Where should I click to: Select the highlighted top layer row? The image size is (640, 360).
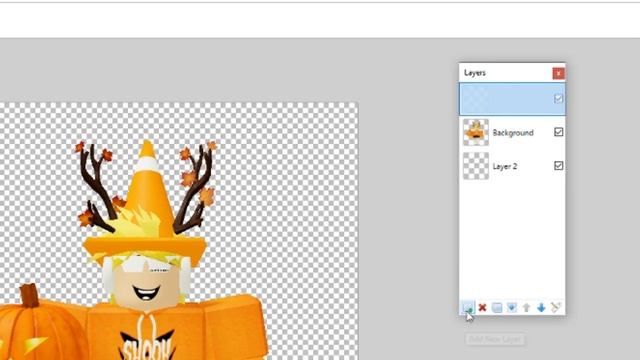[x=512, y=99]
